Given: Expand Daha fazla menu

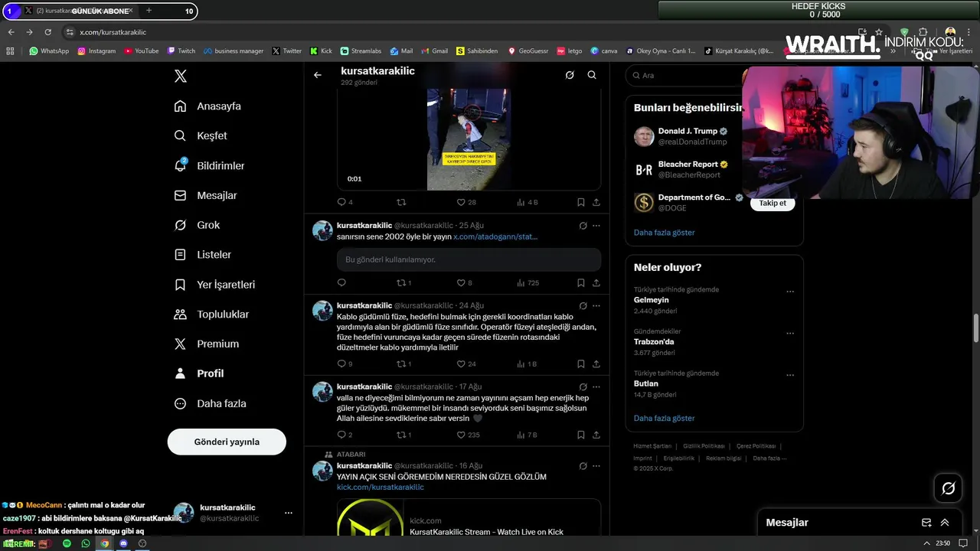Looking at the screenshot, I should tap(211, 403).
